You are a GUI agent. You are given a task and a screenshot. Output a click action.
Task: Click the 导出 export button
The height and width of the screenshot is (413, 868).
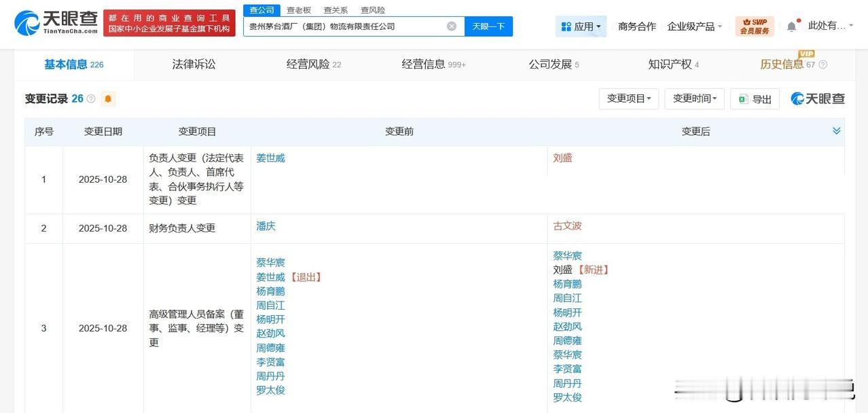click(x=755, y=99)
